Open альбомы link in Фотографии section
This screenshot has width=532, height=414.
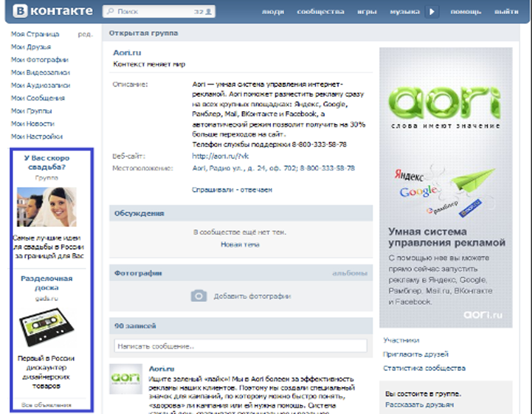[350, 273]
